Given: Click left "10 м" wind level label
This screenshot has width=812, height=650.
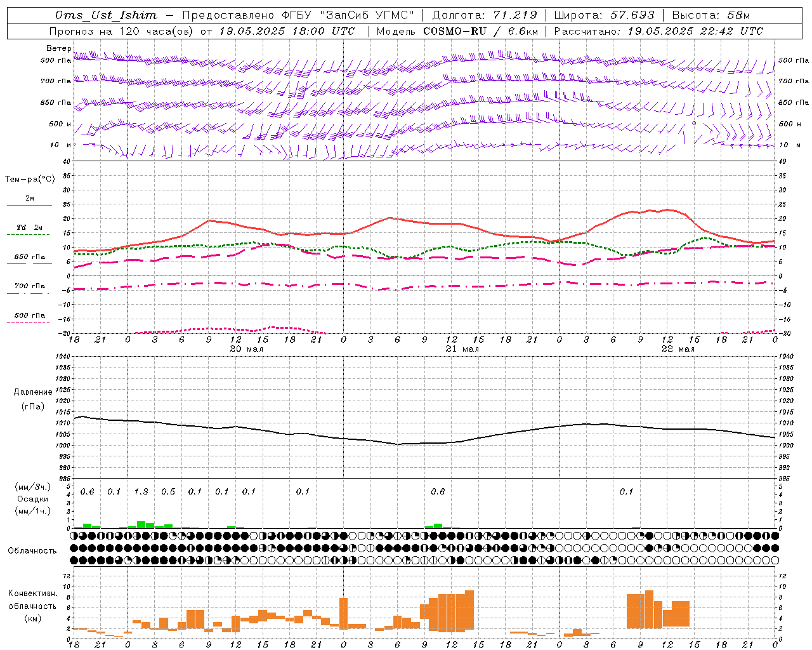Looking at the screenshot, I should pyautogui.click(x=61, y=145).
